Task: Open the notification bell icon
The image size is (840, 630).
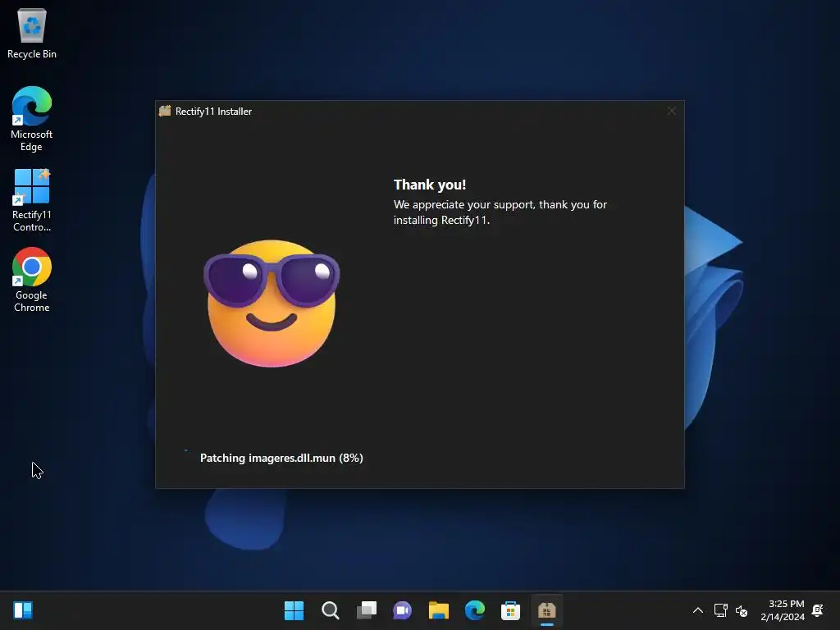Action: pos(818,610)
